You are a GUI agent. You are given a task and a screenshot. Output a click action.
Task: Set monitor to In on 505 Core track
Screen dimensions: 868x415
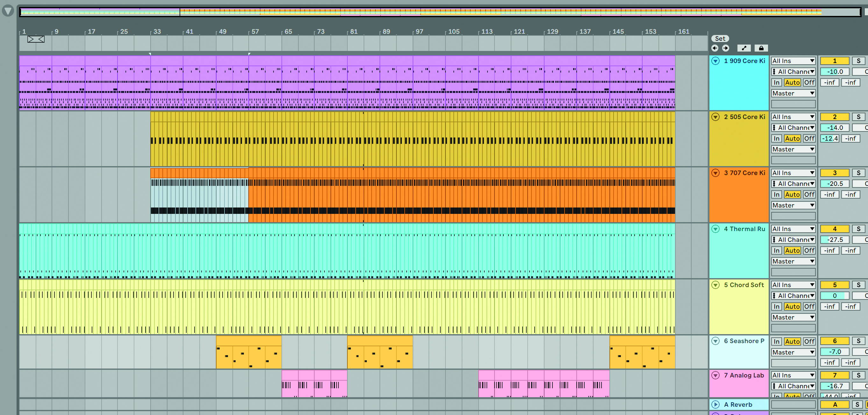[776, 138]
